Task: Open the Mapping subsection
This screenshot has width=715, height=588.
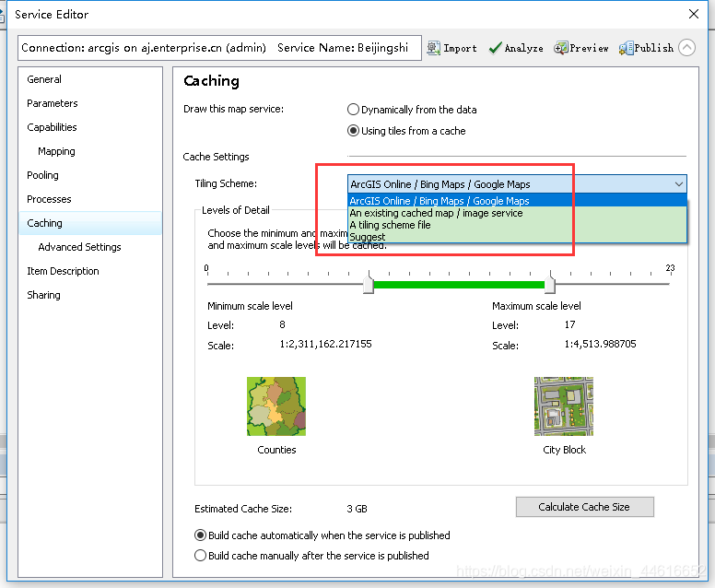Action: point(56,151)
